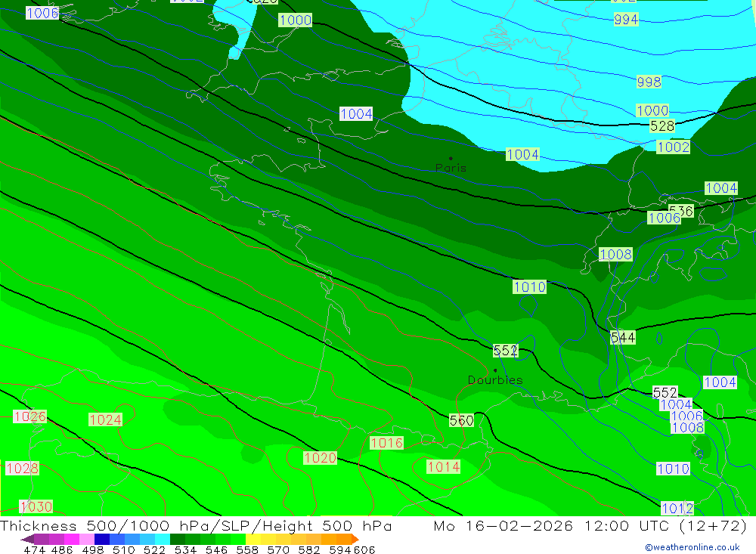This screenshot has width=756, height=554.
Task: Click the legend value 498
Action: [x=93, y=549]
